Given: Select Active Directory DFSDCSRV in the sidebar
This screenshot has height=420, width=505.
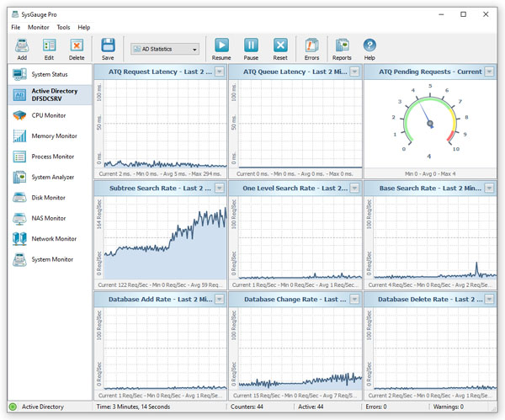Looking at the screenshot, I should coord(50,95).
